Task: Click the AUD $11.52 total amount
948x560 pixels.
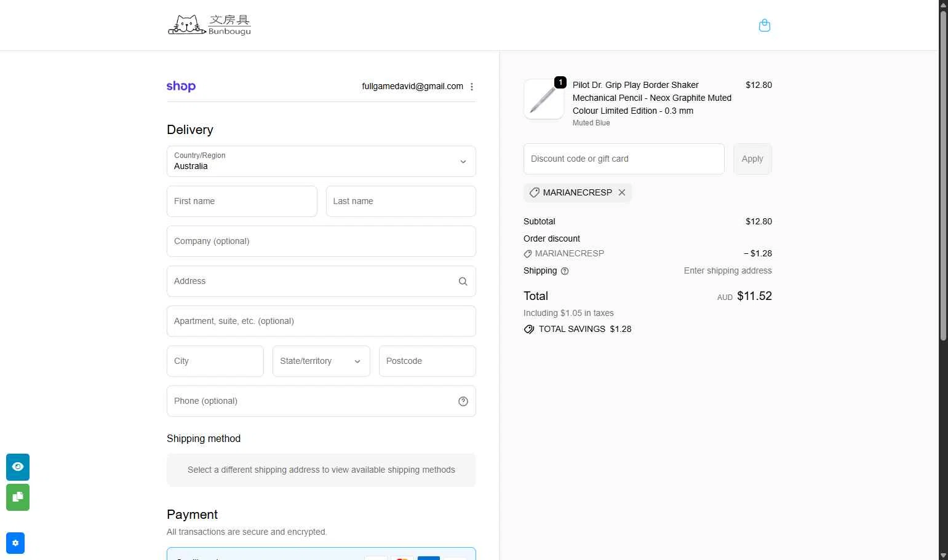Action: (744, 296)
